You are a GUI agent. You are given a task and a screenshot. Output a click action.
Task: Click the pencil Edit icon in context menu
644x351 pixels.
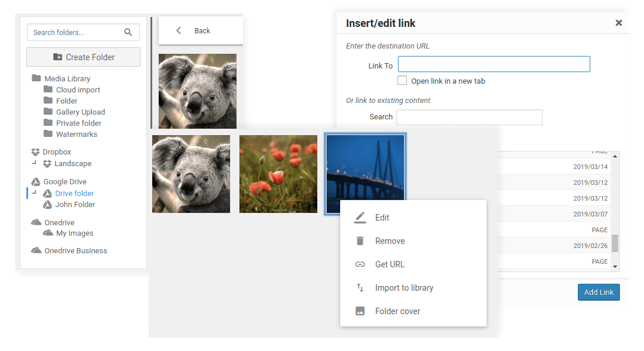[360, 218]
